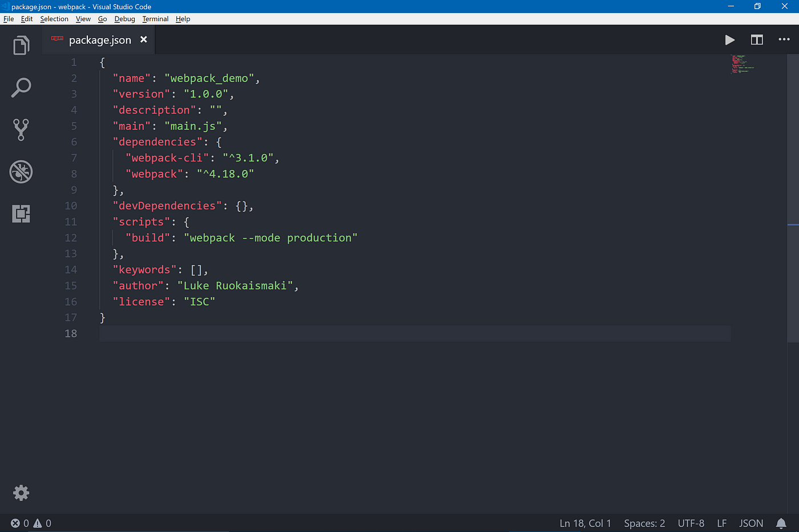Click the npm file icon on tab
The image size is (799, 532).
tap(57, 39)
